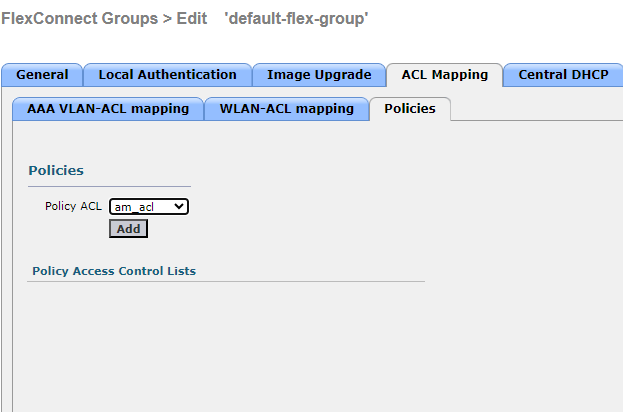
Task: Select the Policies sub-tab
Action: click(410, 109)
